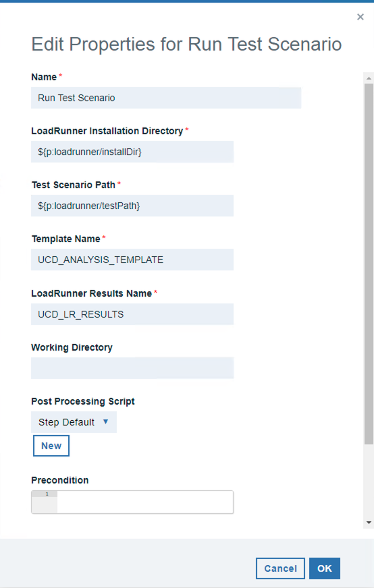374x588 pixels.
Task: Cancel editing the step properties
Action: pos(280,568)
